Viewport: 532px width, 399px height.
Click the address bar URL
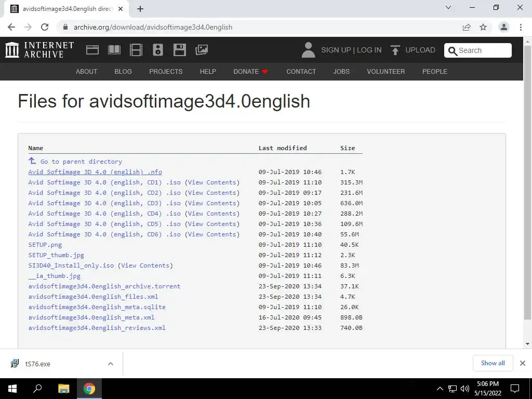pyautogui.click(x=153, y=27)
